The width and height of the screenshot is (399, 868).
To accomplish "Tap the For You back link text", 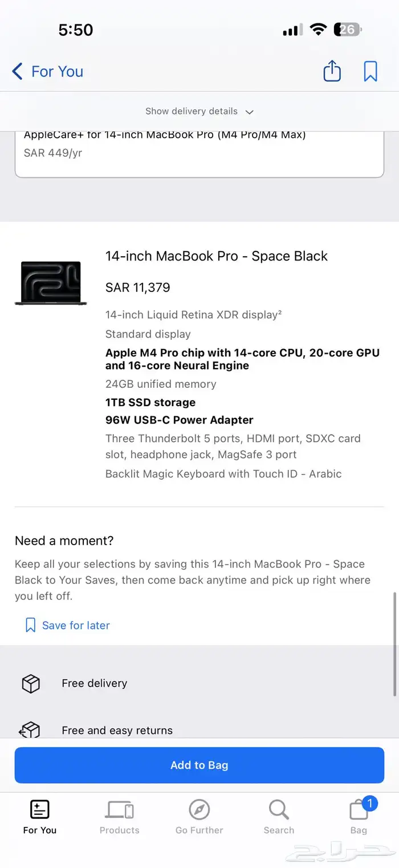I will point(57,71).
